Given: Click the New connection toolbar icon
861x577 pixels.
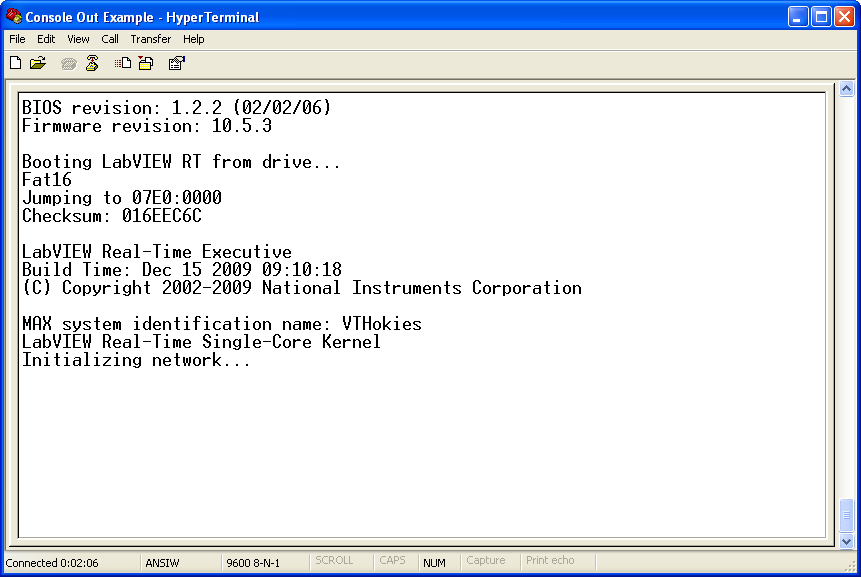Looking at the screenshot, I should coord(15,63).
